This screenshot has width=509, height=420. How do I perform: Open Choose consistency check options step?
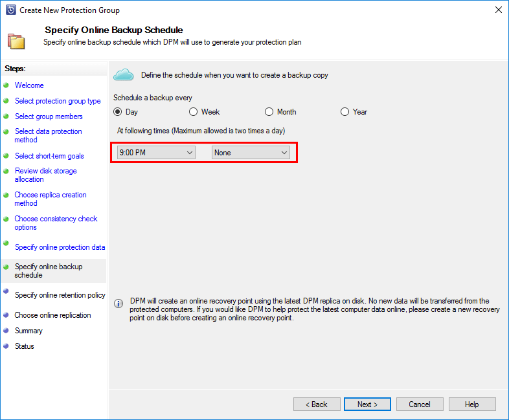pyautogui.click(x=56, y=223)
